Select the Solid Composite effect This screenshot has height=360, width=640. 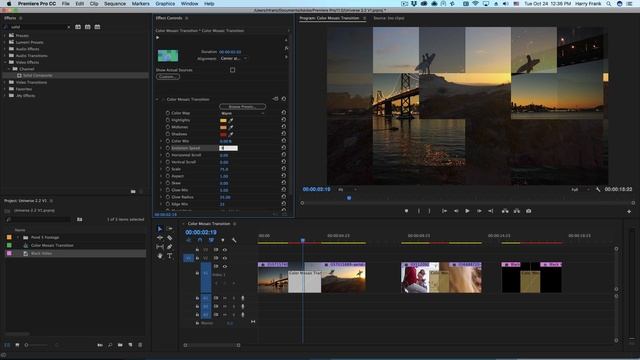(37, 76)
